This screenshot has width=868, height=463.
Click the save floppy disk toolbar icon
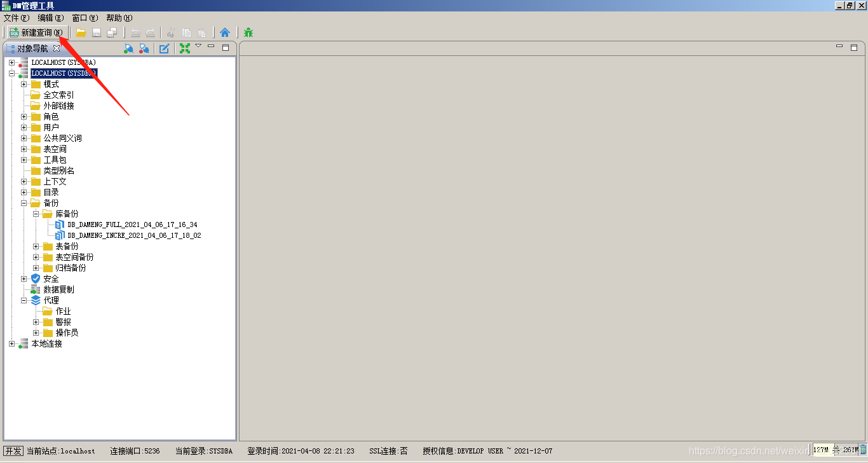(97, 32)
